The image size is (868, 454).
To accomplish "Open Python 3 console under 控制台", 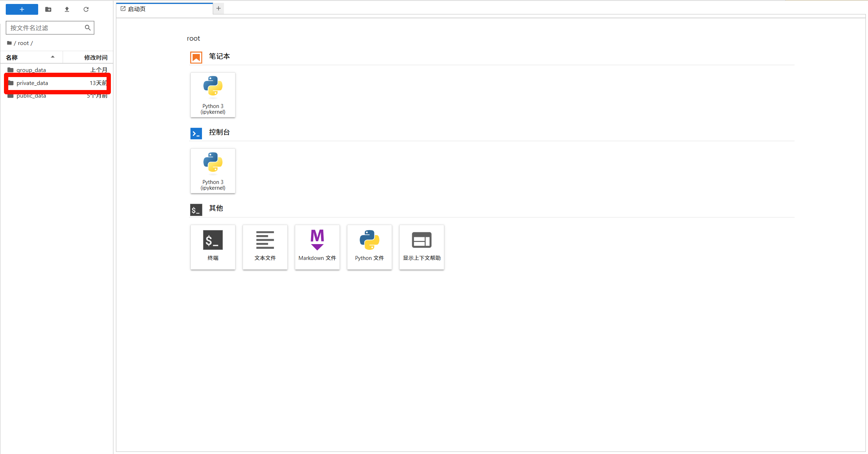I will click(x=213, y=171).
